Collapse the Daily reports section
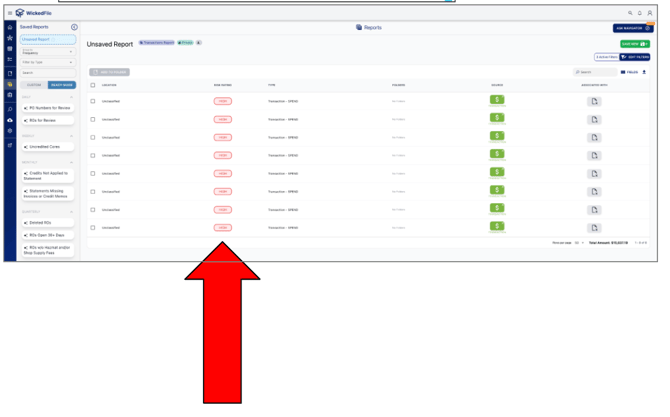This screenshot has height=417, width=670. [x=71, y=97]
